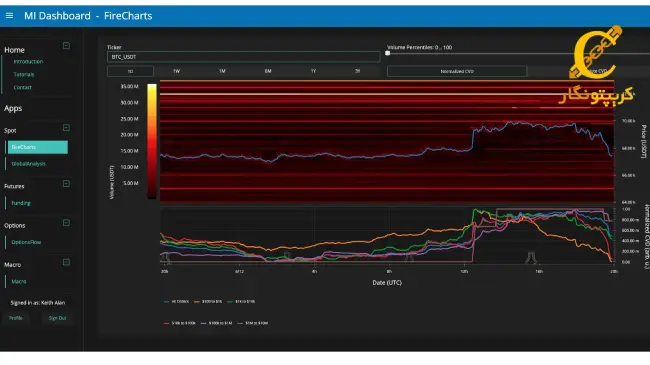Click the Home heading in the sidebar

(15, 50)
